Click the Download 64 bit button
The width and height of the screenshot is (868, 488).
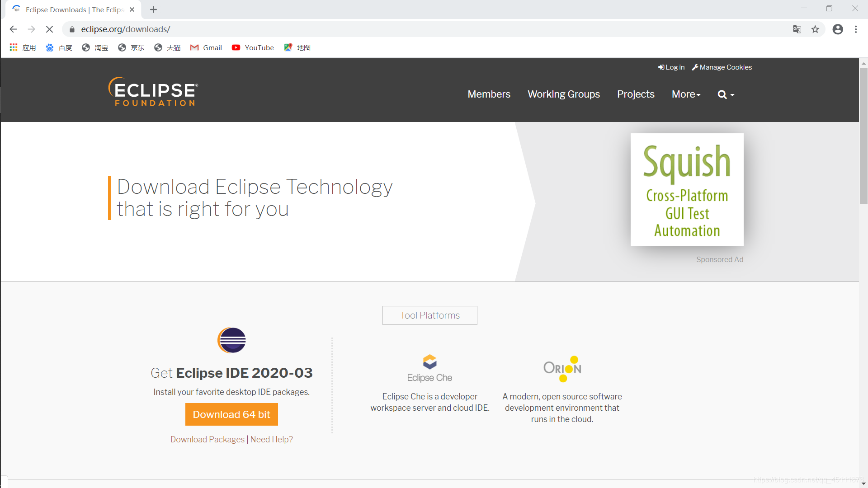pos(231,414)
